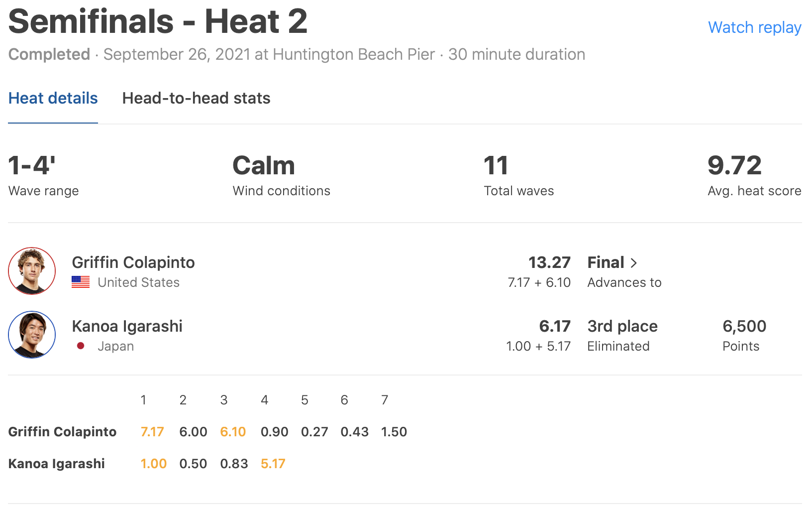Click Griffin Colapinto's avatar photo

click(x=32, y=271)
